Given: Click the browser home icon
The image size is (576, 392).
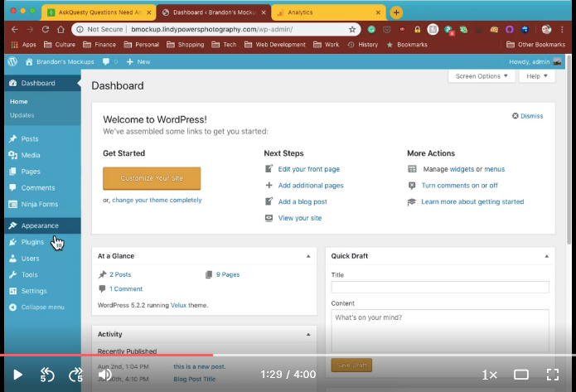Looking at the screenshot, I should click(61, 29).
